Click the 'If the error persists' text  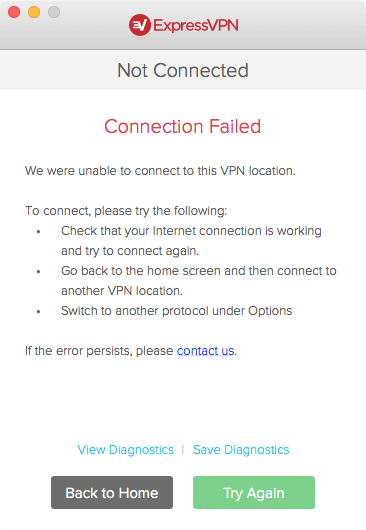99,351
